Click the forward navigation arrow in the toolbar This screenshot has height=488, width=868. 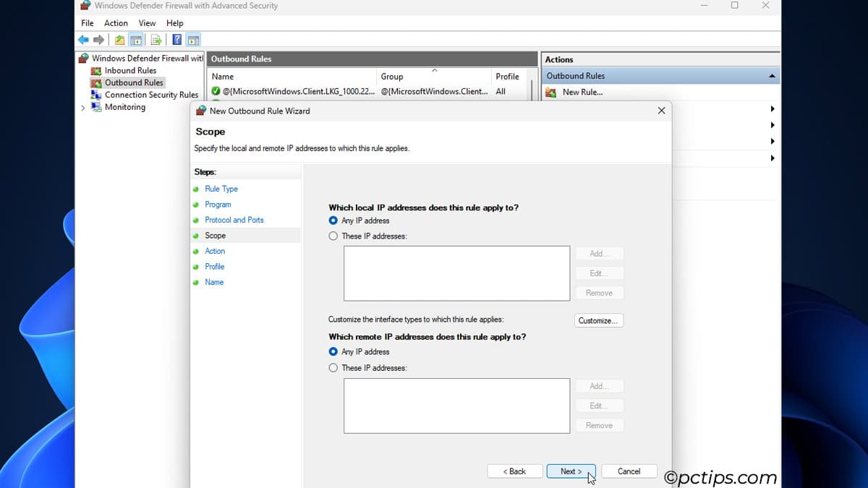98,40
